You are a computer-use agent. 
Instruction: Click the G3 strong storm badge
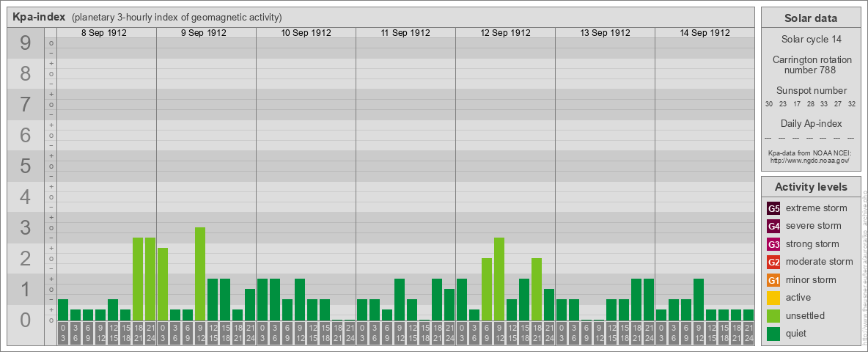(773, 244)
